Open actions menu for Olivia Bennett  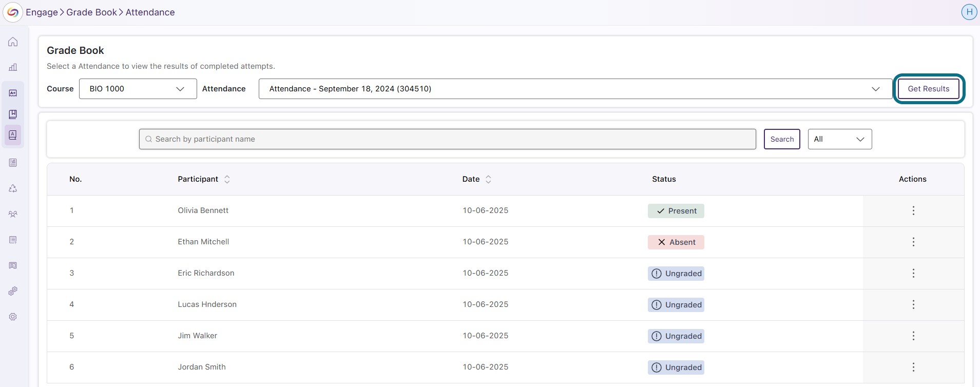pos(913,210)
